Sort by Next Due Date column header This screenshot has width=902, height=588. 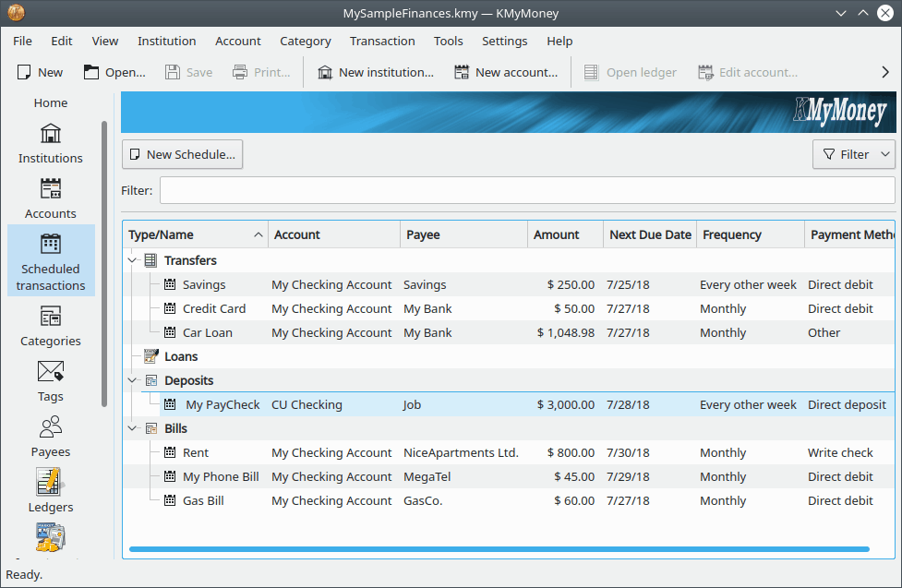650,234
